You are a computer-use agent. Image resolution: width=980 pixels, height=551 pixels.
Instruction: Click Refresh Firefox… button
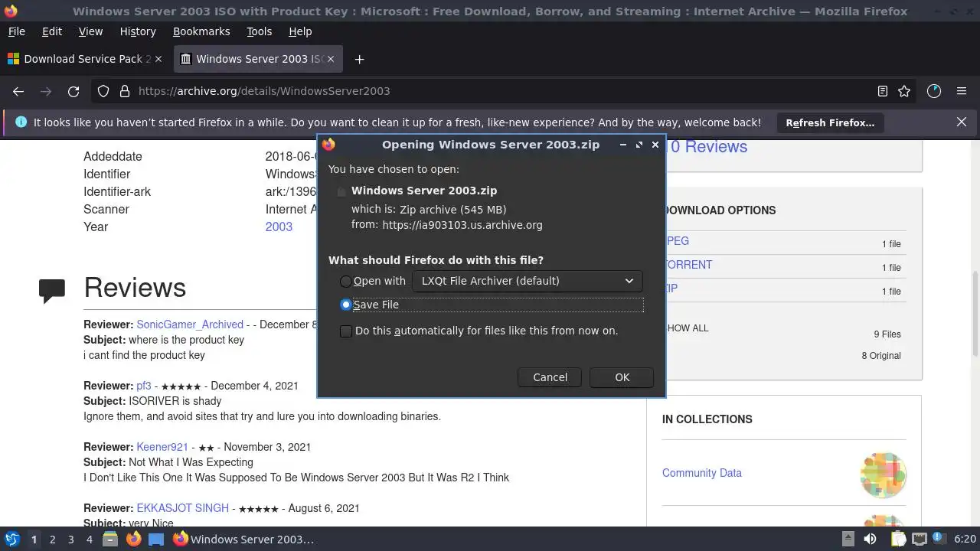coord(830,122)
